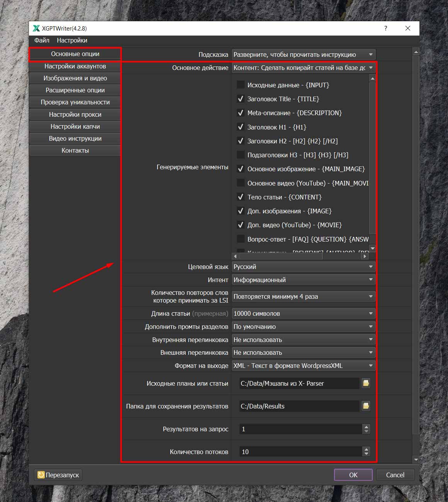Click the XGPTWriter logo in title bar
Viewport: 448px width, 502px height.
click(36, 28)
